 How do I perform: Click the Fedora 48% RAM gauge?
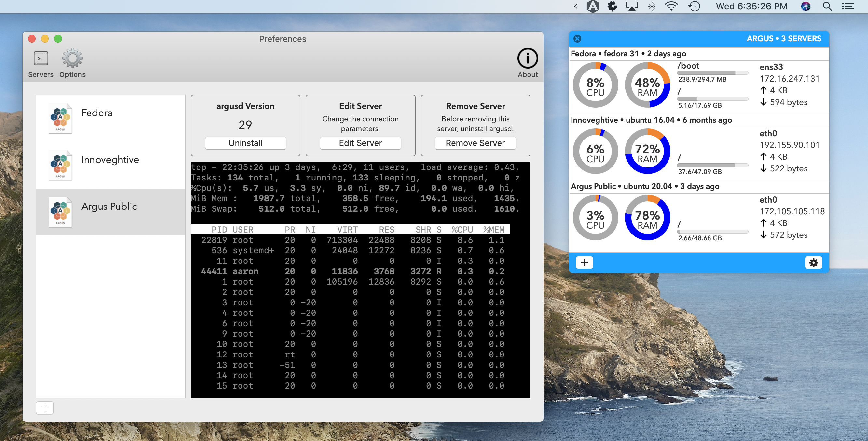[x=647, y=85]
